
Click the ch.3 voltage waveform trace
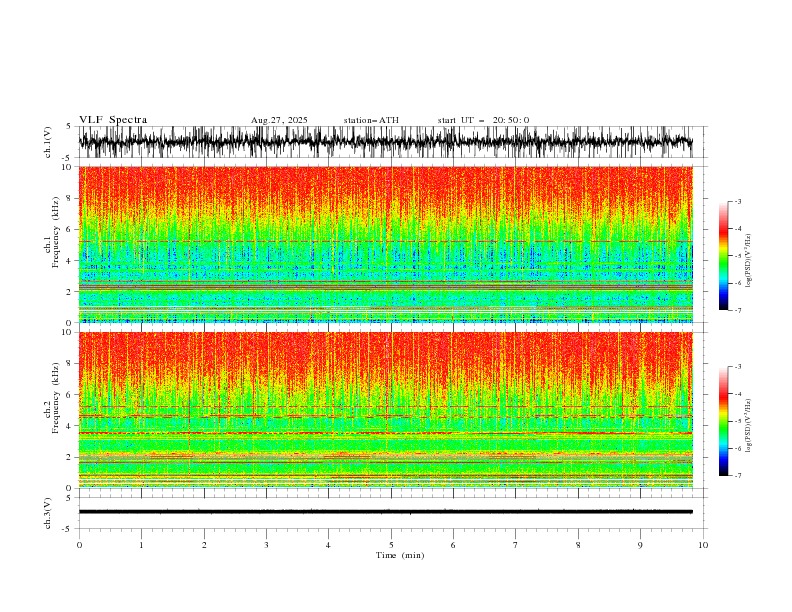click(x=385, y=512)
